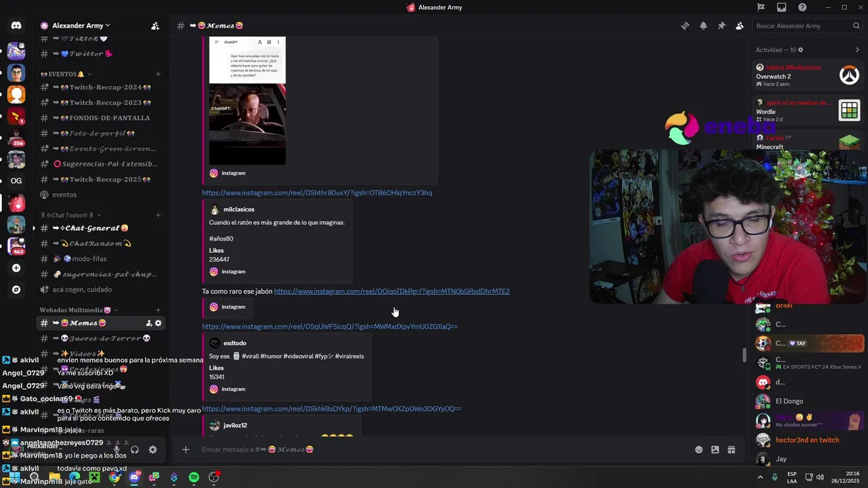The width and height of the screenshot is (868, 488).
Task: Open Spotify from taskbar
Action: point(194,477)
